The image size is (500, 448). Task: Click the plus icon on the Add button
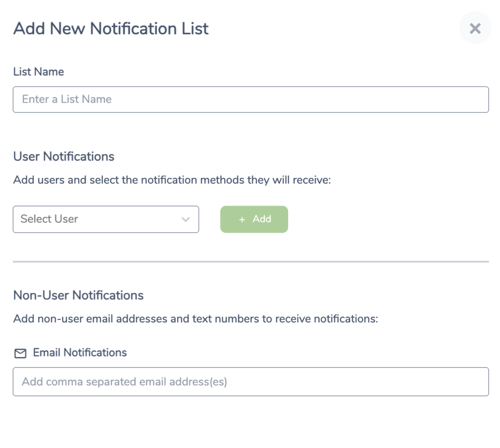coord(242,219)
